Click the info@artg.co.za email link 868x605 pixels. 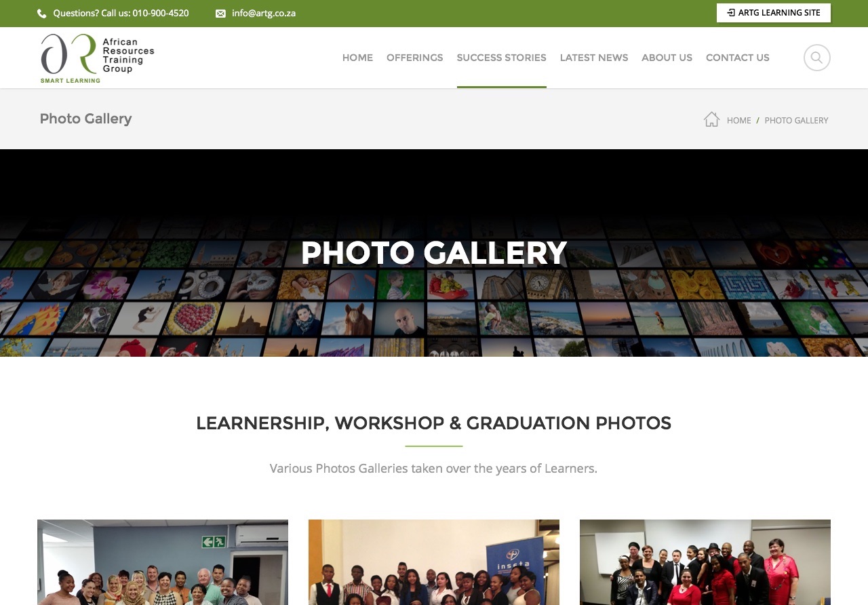click(264, 13)
